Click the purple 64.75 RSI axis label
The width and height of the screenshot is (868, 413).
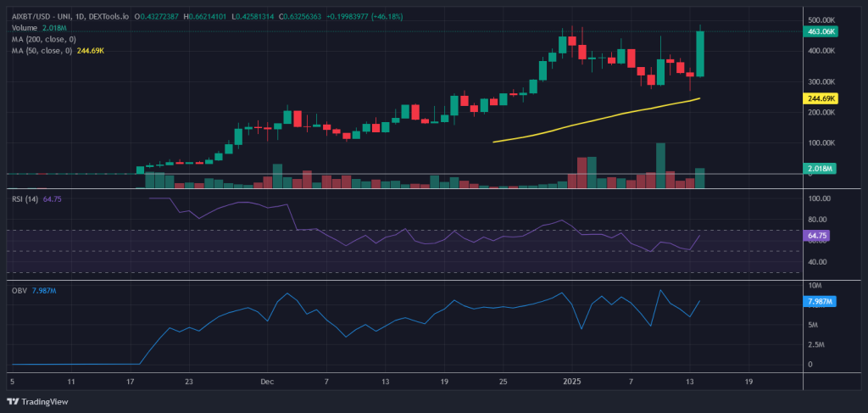pos(817,236)
